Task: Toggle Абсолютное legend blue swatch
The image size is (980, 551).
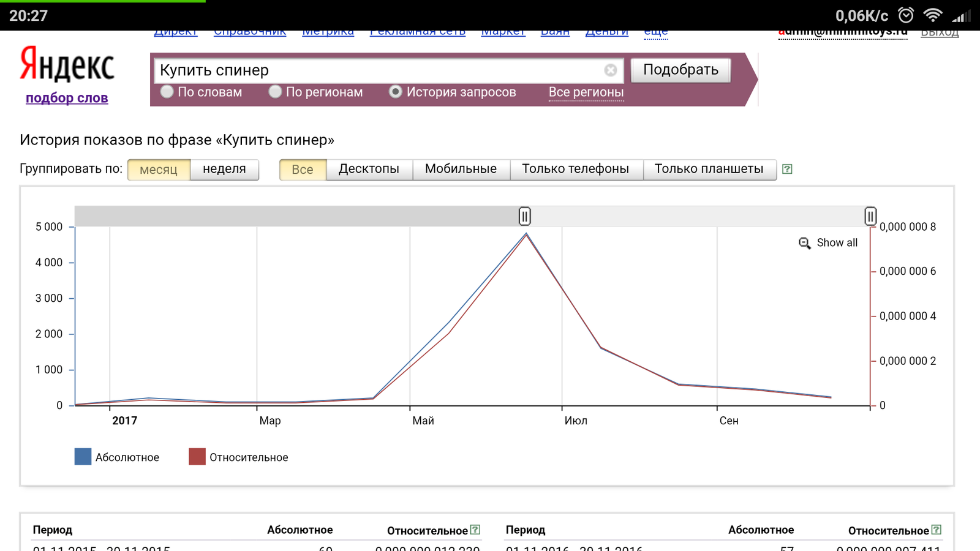Action: click(x=83, y=457)
